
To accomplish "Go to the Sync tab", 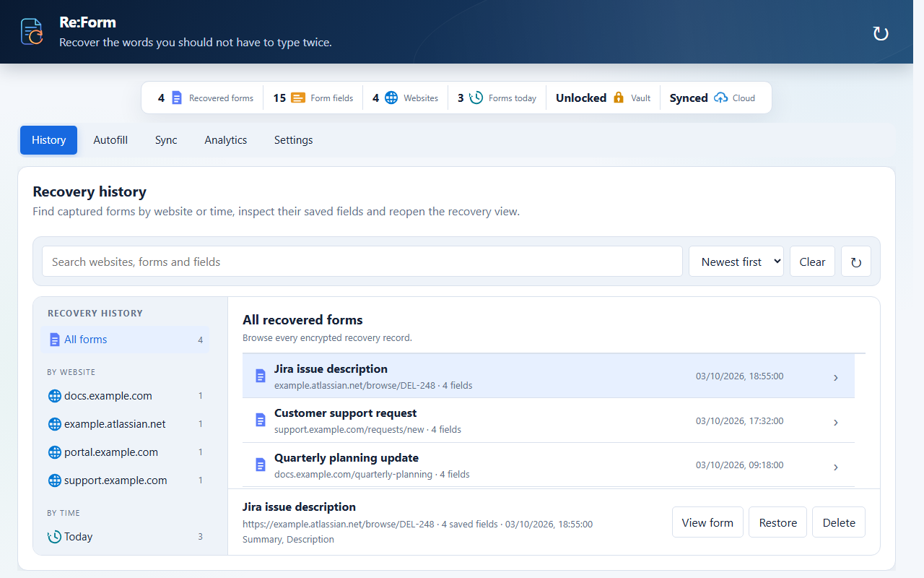I will [166, 140].
